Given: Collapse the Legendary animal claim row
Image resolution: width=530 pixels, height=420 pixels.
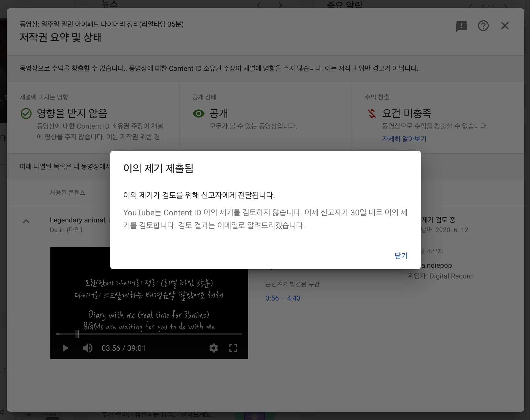Looking at the screenshot, I should point(26,221).
